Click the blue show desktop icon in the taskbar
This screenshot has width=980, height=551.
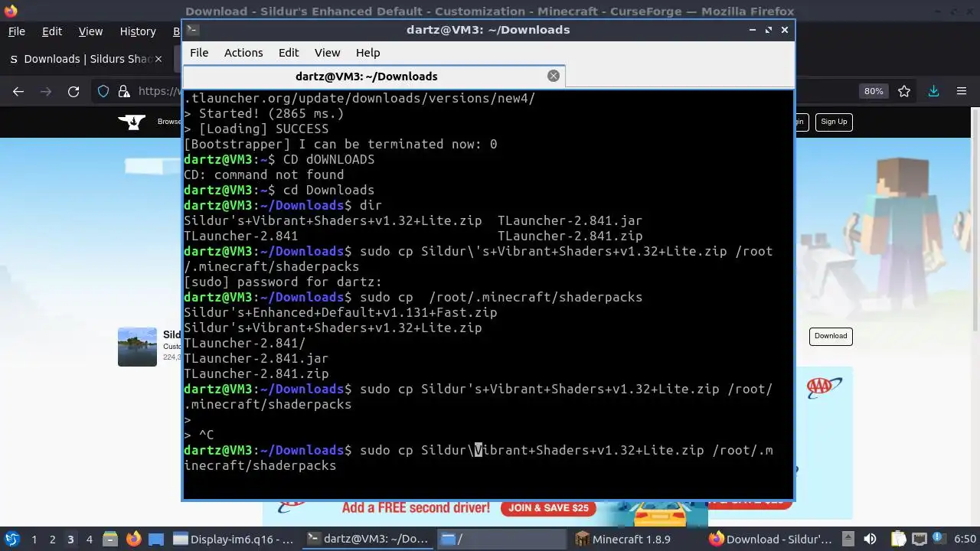156,539
